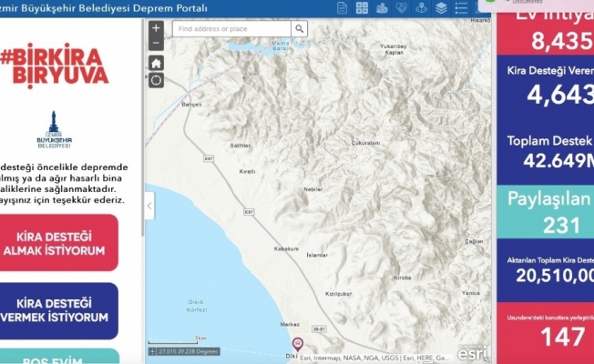Click the My Location compass button
Image resolution: width=594 pixels, height=364 pixels.
point(157,81)
